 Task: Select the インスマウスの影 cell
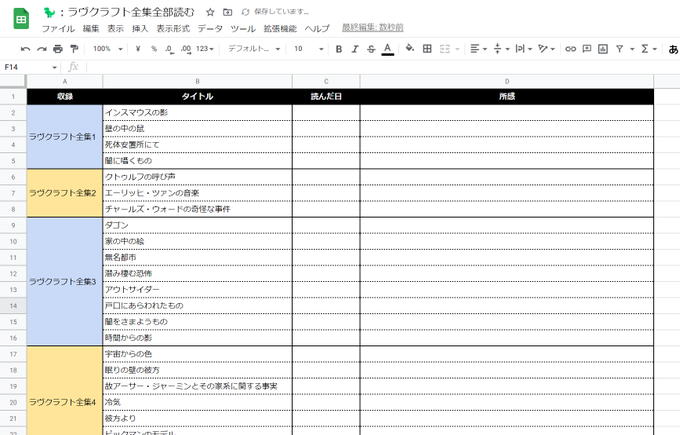click(197, 113)
